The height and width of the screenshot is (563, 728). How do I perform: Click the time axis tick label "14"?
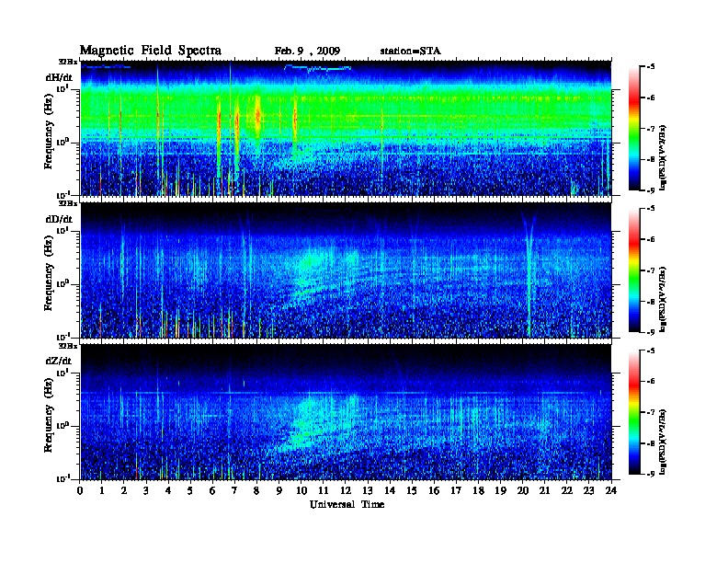click(x=390, y=490)
